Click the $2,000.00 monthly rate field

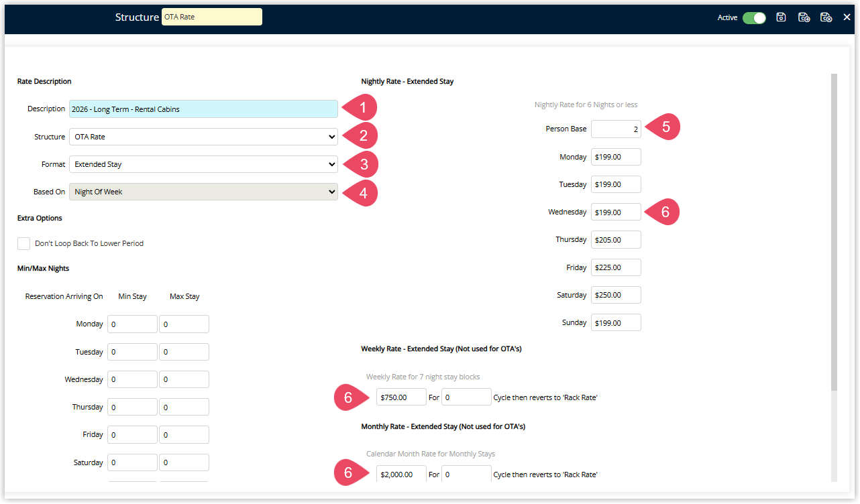(401, 474)
